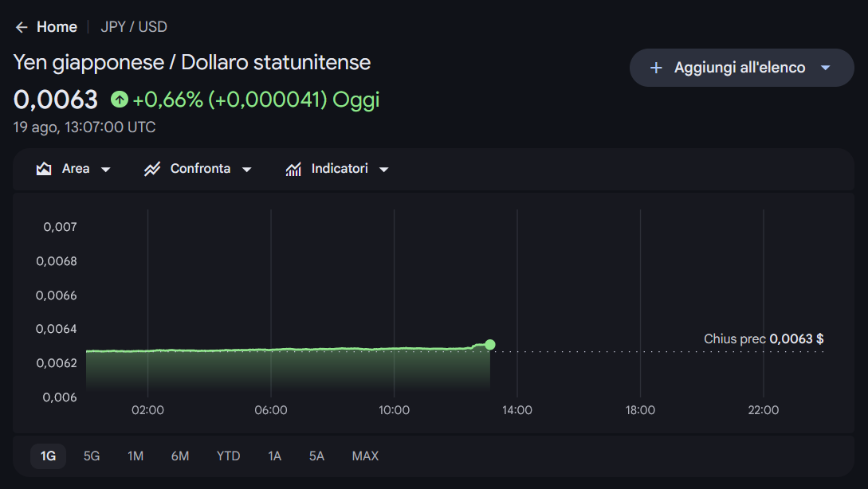Click the green up-arrow change indicator
Viewport: 868px width, 489px height.
[119, 100]
